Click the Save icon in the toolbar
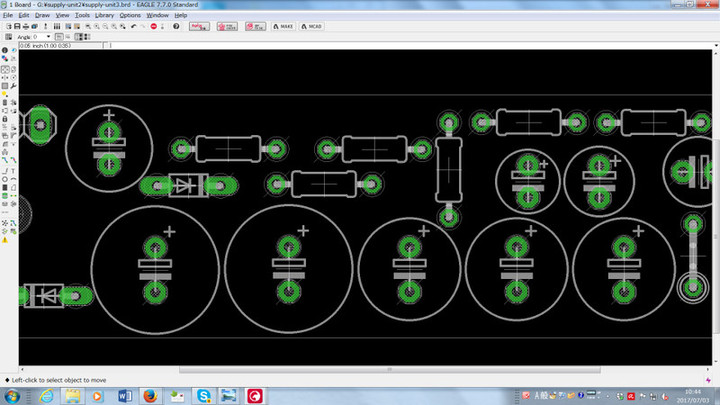This screenshot has width=720, height=405. tap(16, 26)
